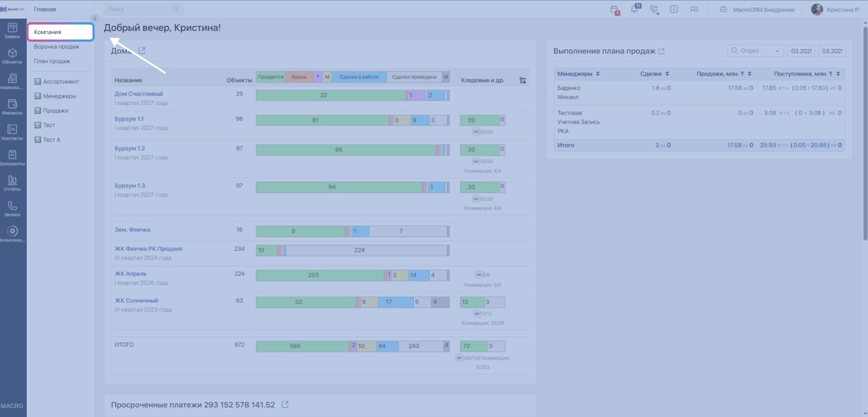Screen dimensions: 868x417
Task: Open the Отчёты reports icon
Action: click(x=12, y=183)
